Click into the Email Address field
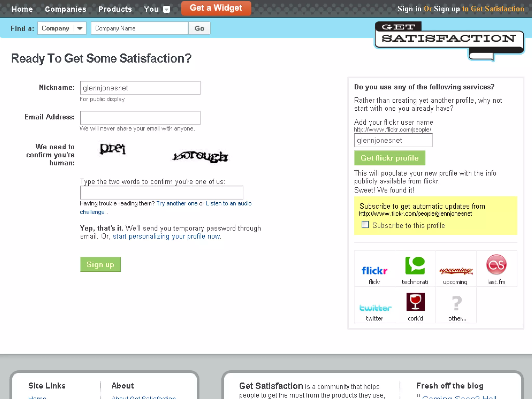 (140, 118)
